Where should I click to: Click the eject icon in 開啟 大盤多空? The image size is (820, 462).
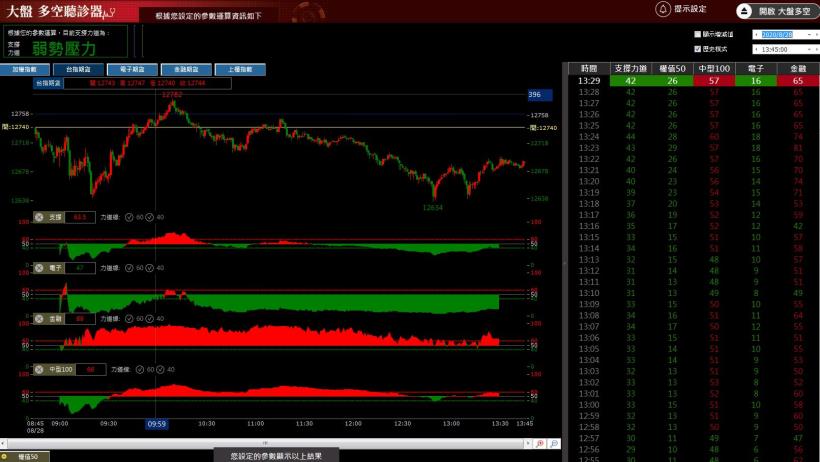click(x=745, y=9)
